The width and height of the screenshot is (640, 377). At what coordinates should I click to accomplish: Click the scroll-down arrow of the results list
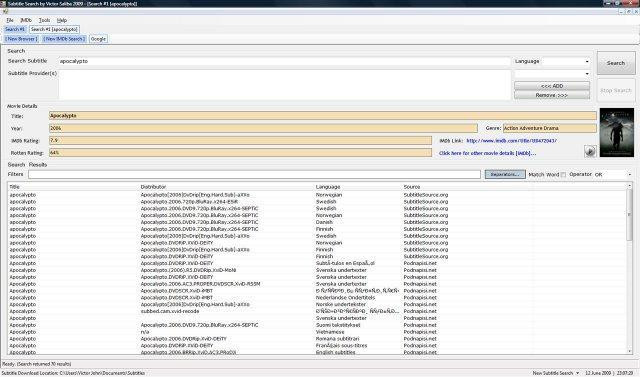[629, 351]
